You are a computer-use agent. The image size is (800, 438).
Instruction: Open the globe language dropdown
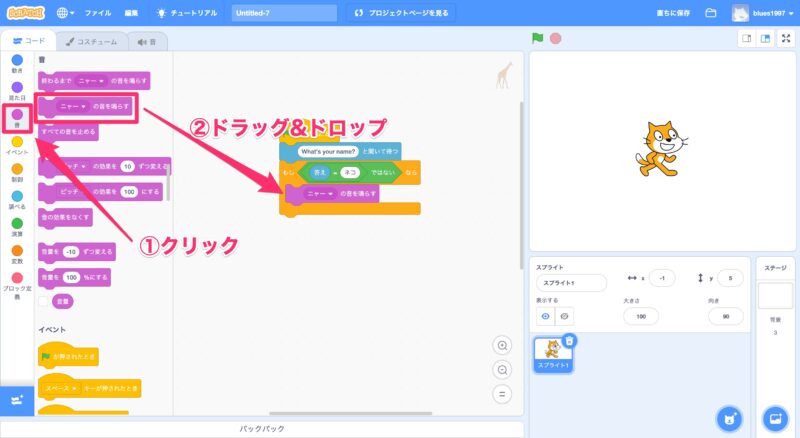point(67,13)
